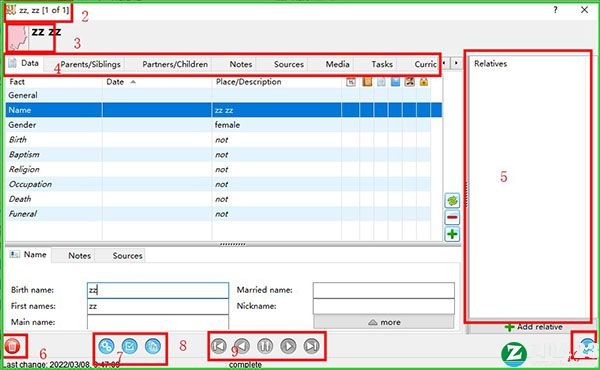The image size is (600, 370).
Task: Switch to the Data tab
Action: 24,63
